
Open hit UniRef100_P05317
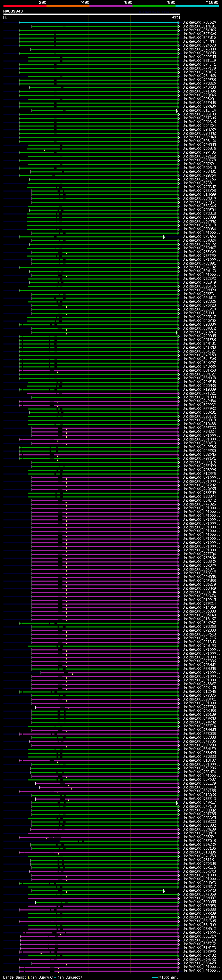coord(199,317)
